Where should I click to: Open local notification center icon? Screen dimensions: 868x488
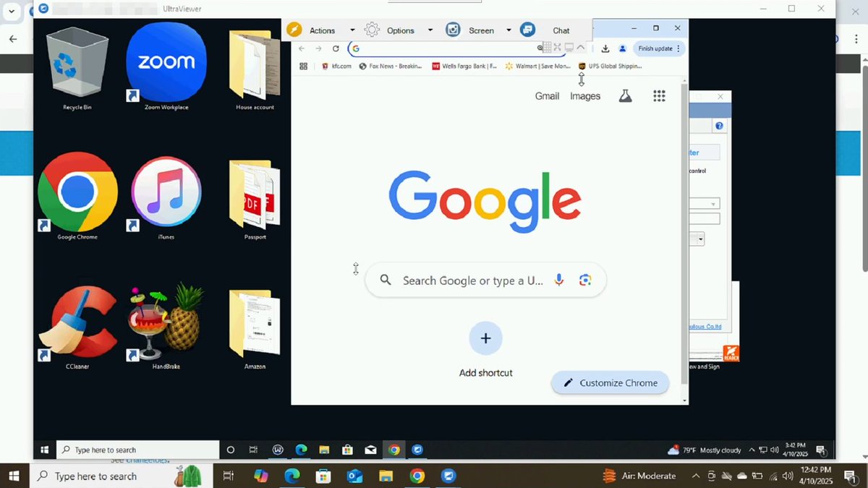[850, 476]
